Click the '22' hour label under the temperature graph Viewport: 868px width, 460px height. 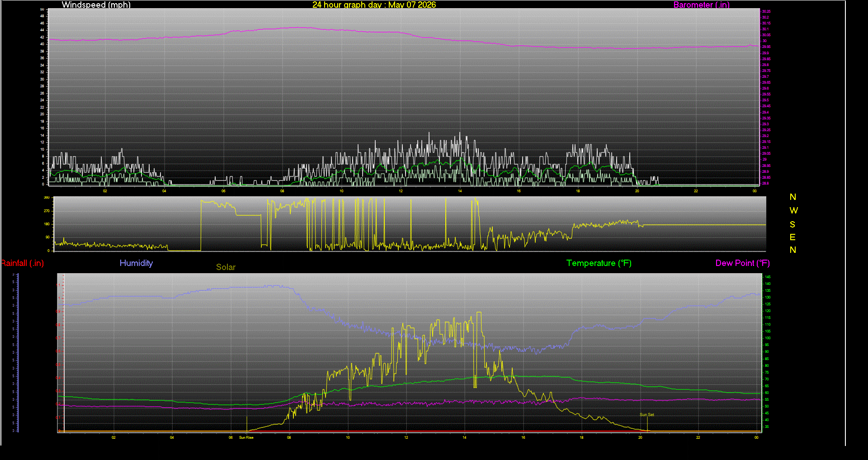tap(698, 437)
